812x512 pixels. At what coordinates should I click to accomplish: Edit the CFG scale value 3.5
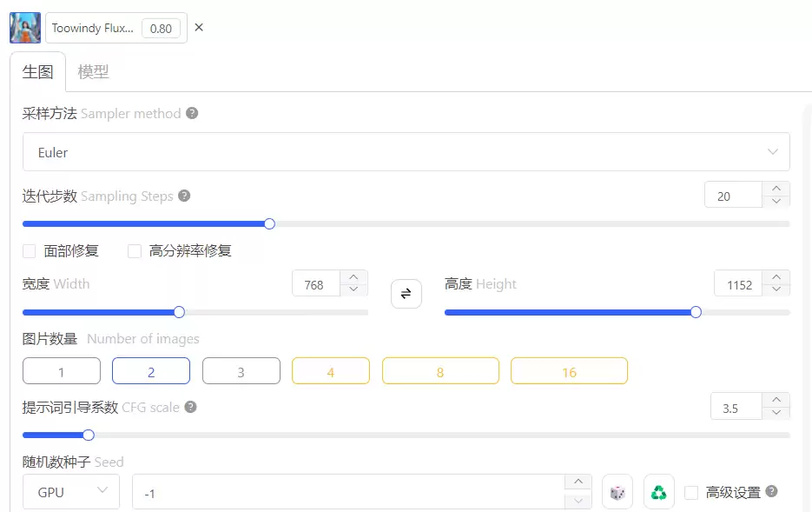click(x=736, y=408)
